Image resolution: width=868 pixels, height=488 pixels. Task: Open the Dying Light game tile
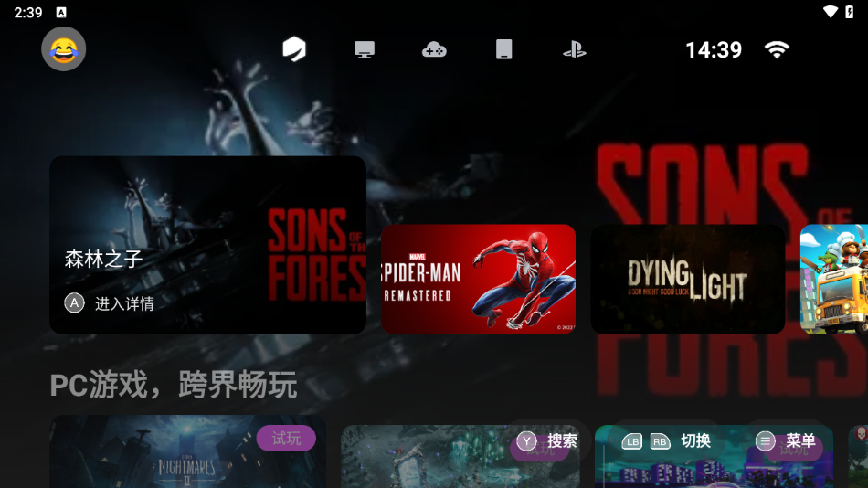coord(687,279)
